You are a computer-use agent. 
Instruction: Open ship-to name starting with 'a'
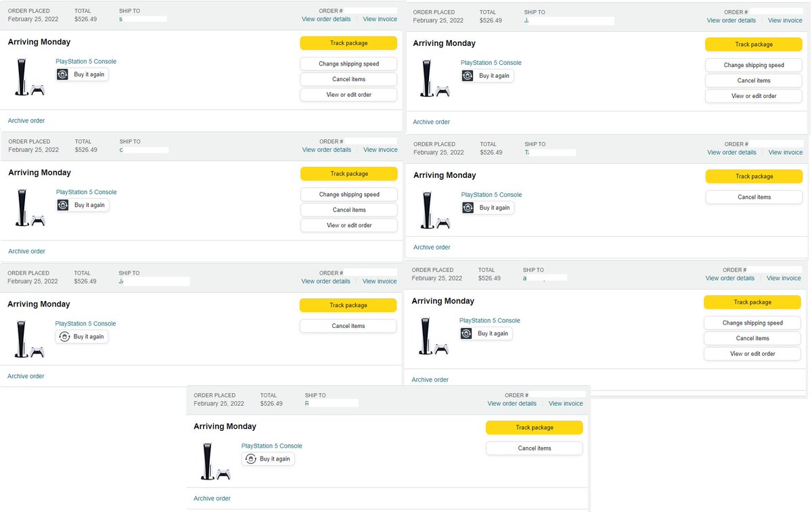525,278
